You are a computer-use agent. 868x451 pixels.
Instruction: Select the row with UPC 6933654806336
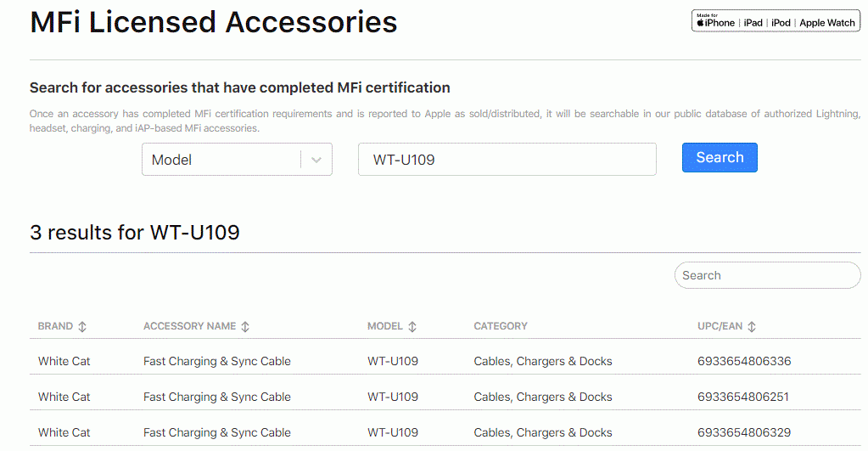point(445,361)
